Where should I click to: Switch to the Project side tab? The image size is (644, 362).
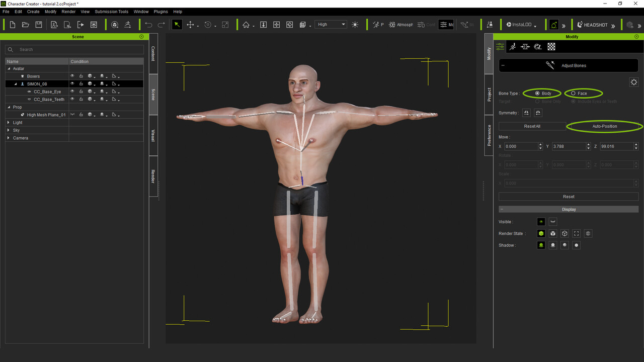point(489,95)
